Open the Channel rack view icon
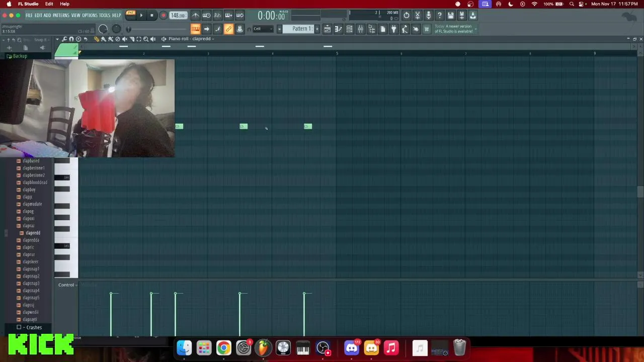This screenshot has height=362, width=644. tap(350, 29)
